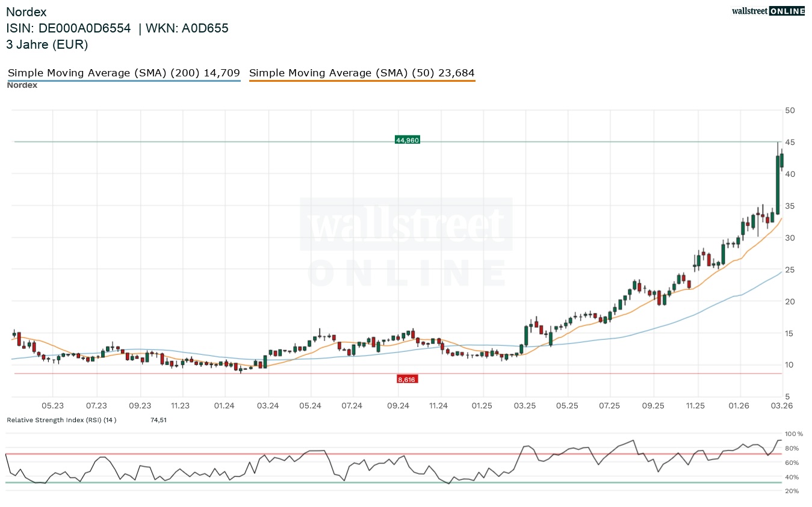Screen dimensions: 812x507
Task: Click the 3 Jahre (EUR) timeframe label
Action: tap(47, 45)
